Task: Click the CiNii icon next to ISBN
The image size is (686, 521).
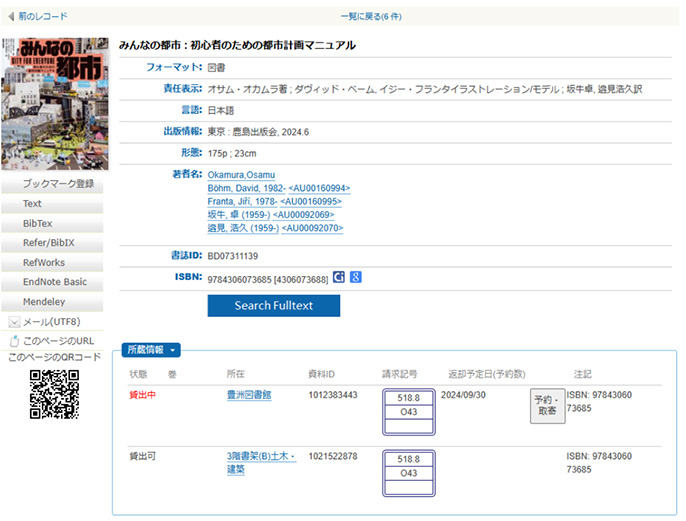Action: pyautogui.click(x=339, y=277)
